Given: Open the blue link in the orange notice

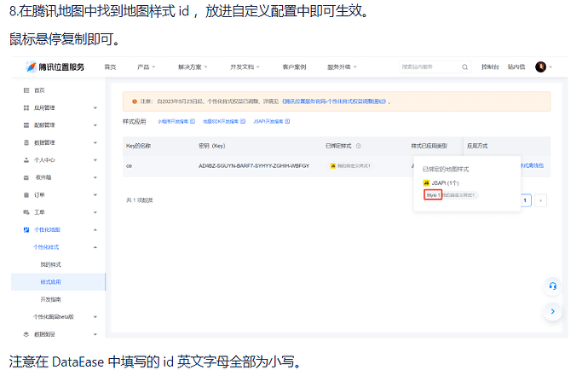Looking at the screenshot, I should pos(334,101).
